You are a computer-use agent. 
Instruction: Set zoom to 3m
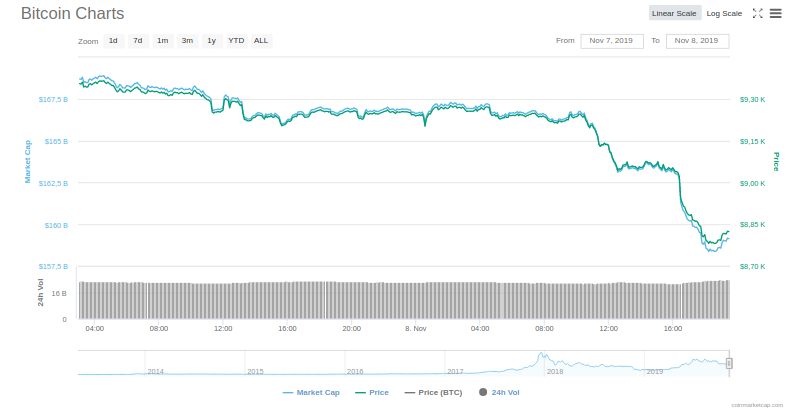(x=187, y=41)
